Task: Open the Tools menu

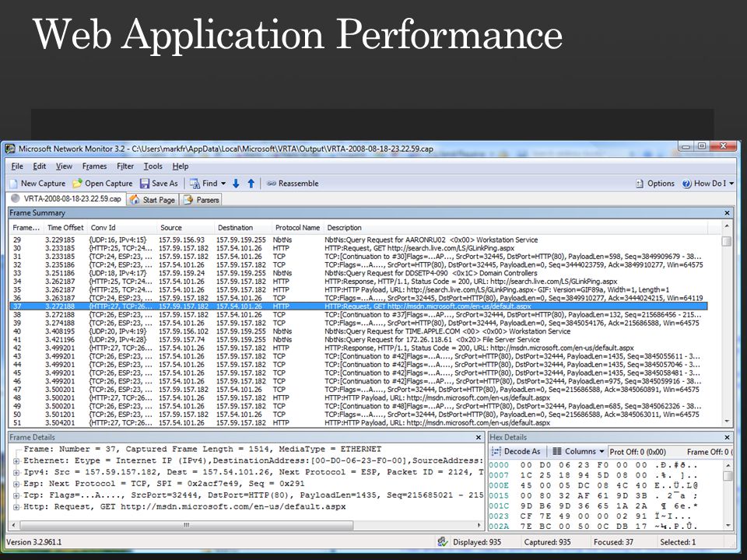Action: click(153, 166)
